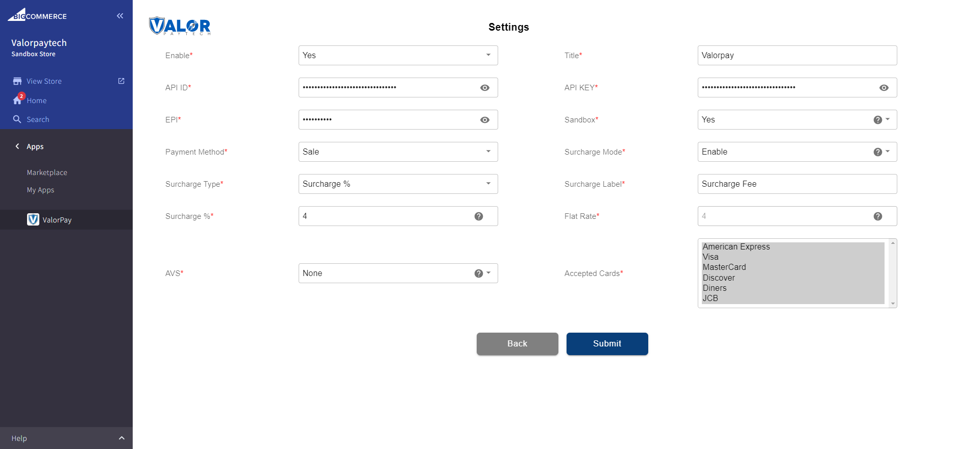The height and width of the screenshot is (449, 980).
Task: Click the Flat Rate input field
Action: point(797,216)
